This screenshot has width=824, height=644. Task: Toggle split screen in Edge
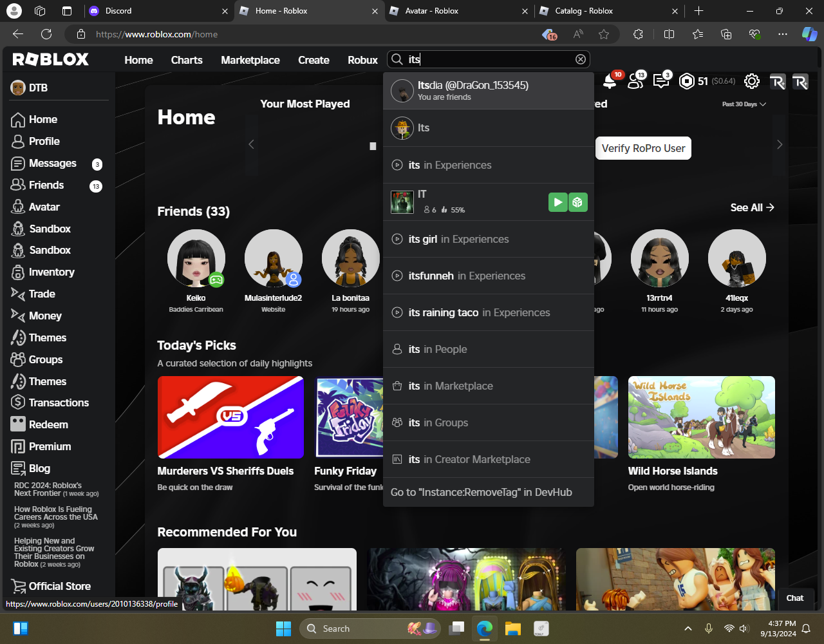point(669,34)
